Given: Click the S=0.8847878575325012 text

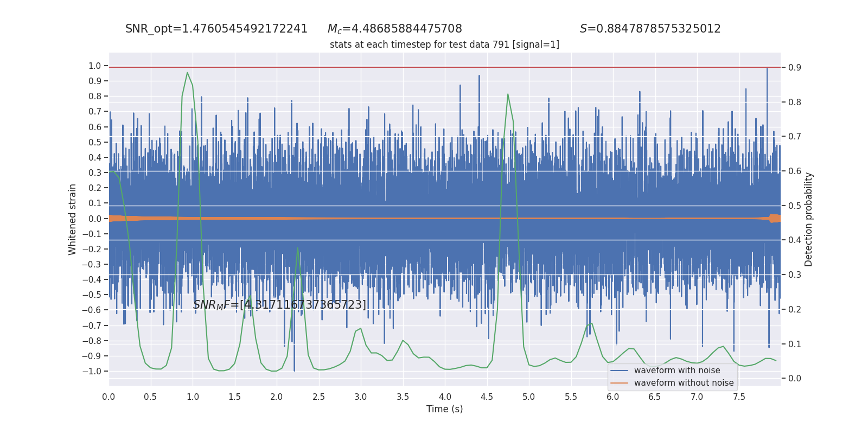Looking at the screenshot, I should coord(650,29).
